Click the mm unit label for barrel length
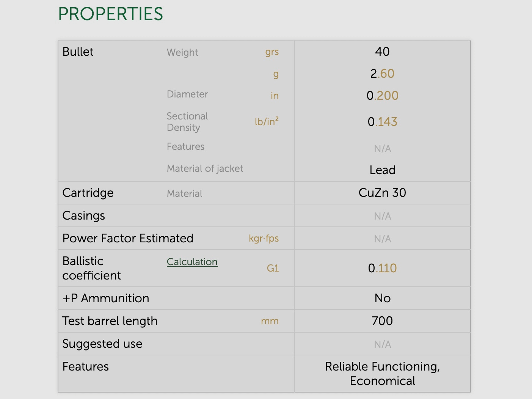This screenshot has width=532, height=399. (270, 321)
